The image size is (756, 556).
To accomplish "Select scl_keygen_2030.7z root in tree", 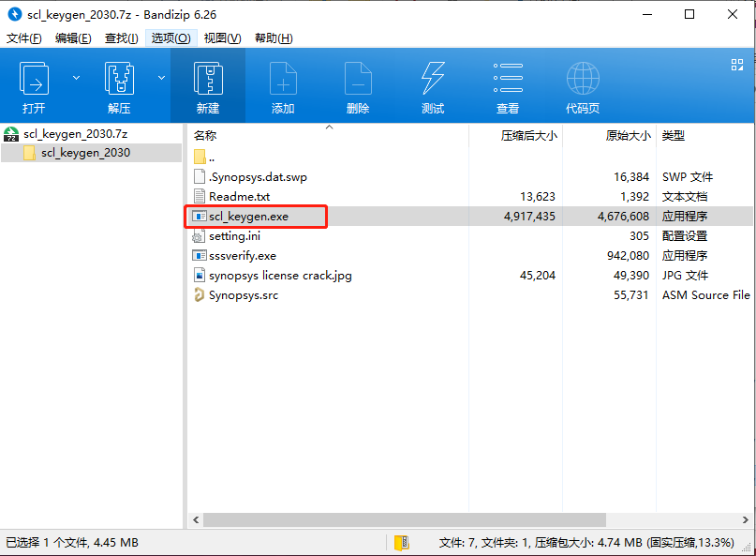I will coord(76,134).
